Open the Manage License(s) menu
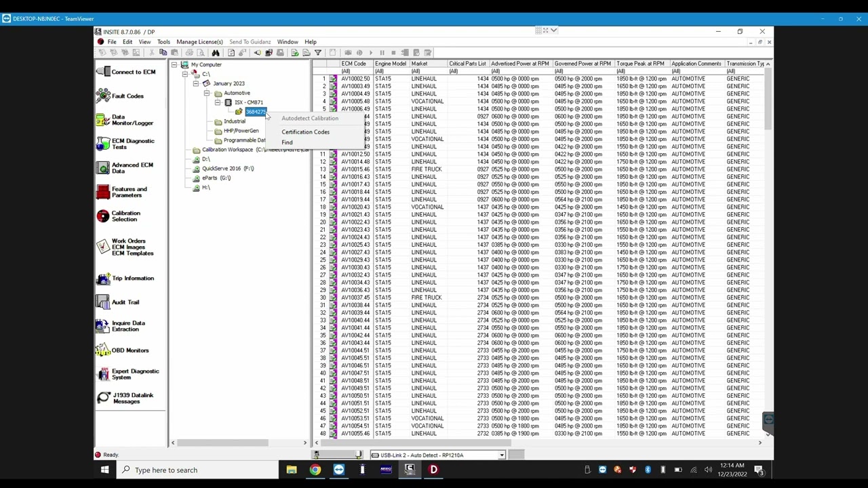 199,42
